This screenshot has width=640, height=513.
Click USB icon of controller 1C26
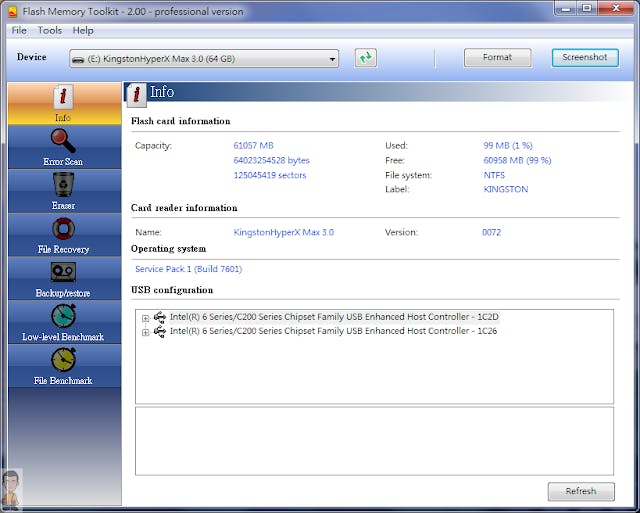click(160, 331)
